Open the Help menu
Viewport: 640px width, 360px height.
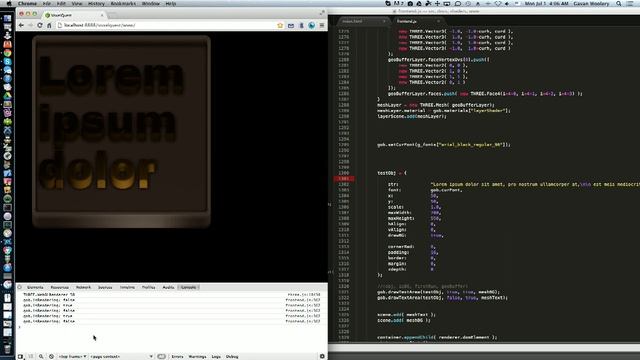tap(171, 3)
